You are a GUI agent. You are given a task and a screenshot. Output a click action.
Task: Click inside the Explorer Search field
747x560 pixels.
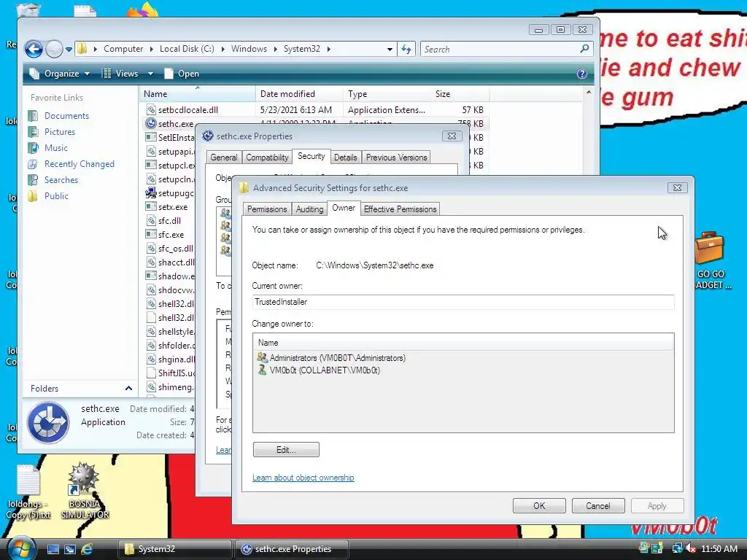pos(500,49)
